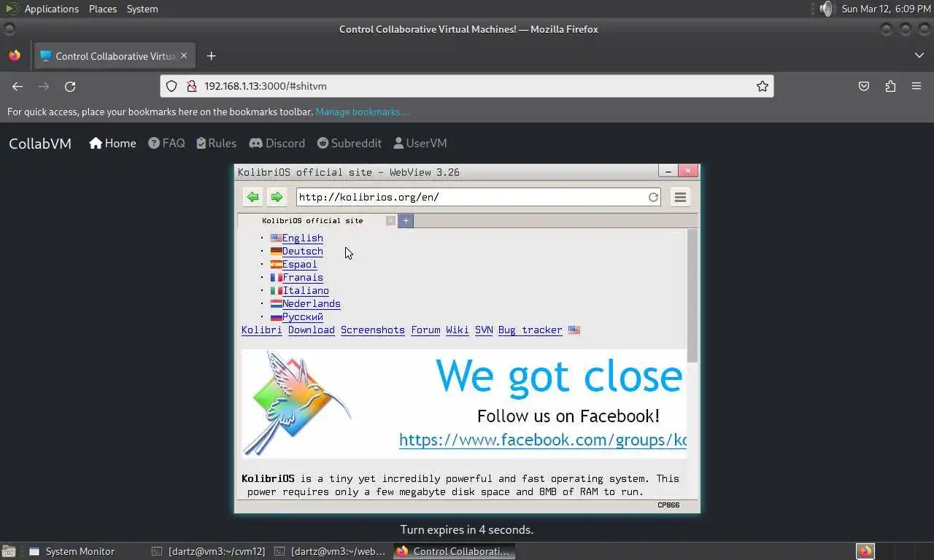The width and height of the screenshot is (934, 560).
Task: Open WebView hamburger menu
Action: point(680,197)
